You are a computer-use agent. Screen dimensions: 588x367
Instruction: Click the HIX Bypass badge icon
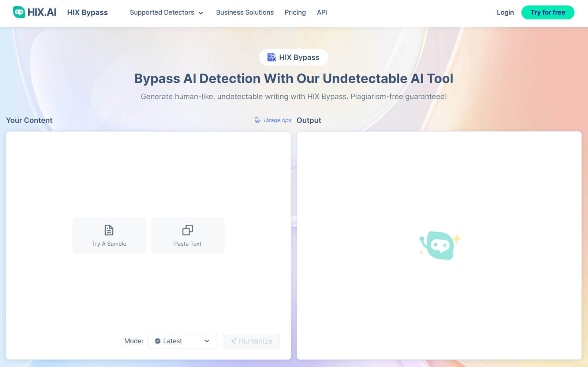click(x=271, y=57)
